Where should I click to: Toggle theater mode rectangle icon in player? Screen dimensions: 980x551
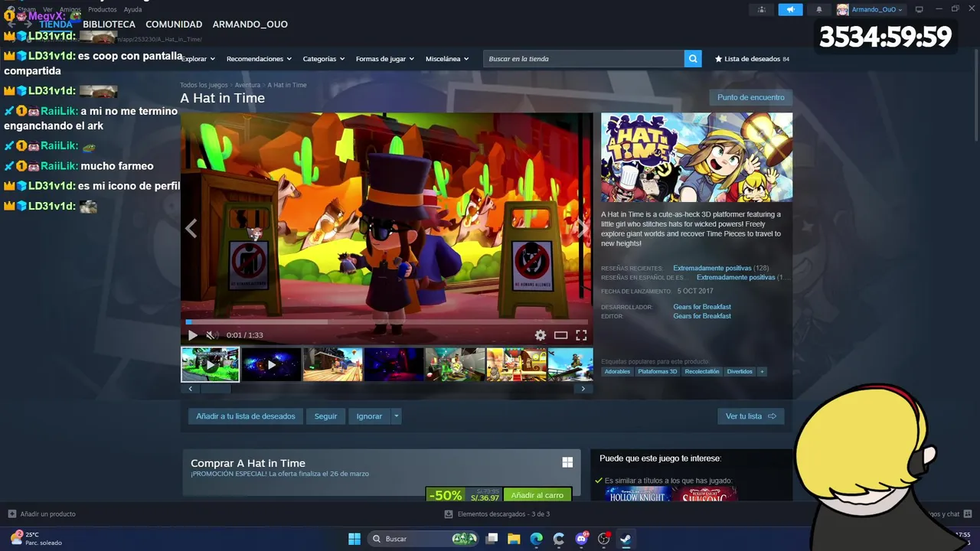click(x=561, y=335)
